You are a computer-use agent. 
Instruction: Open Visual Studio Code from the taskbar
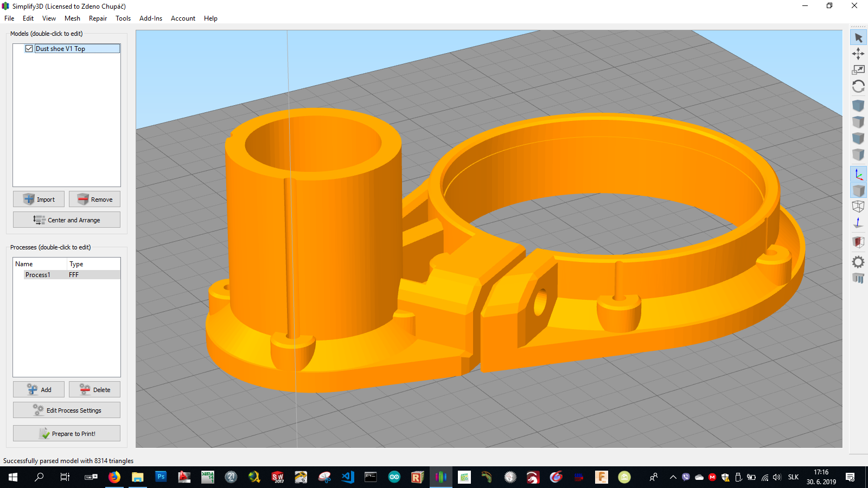click(348, 477)
